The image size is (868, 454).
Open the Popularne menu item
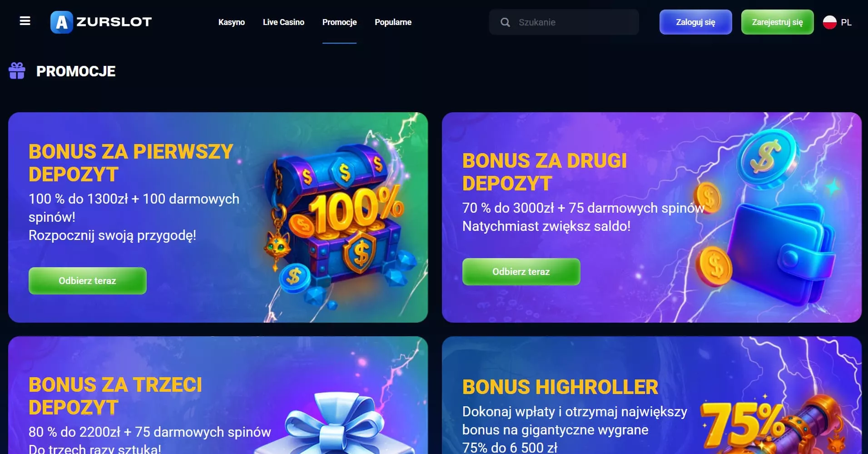click(393, 22)
